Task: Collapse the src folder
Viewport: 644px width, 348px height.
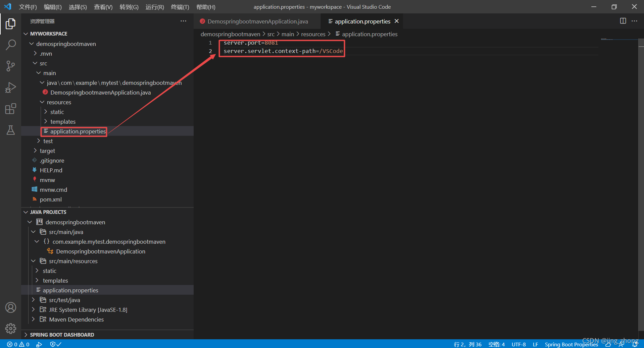Action: click(x=43, y=63)
